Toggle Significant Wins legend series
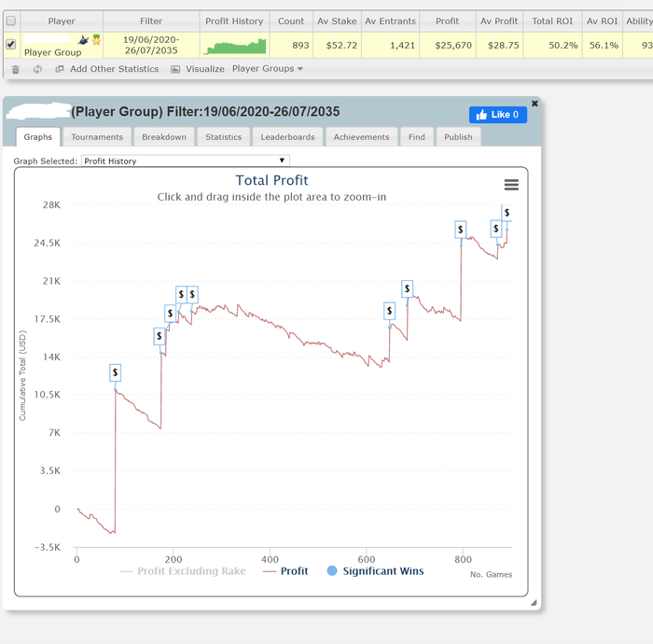 (x=375, y=571)
